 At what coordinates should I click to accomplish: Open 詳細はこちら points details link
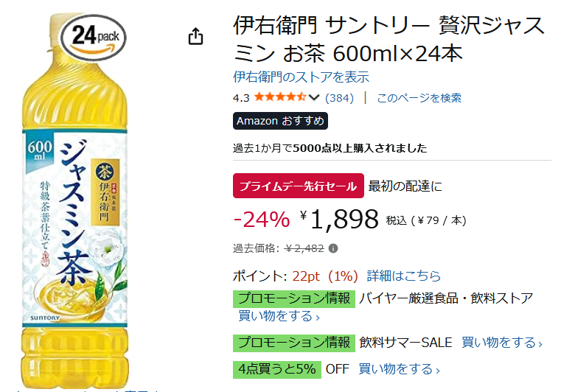(x=404, y=276)
